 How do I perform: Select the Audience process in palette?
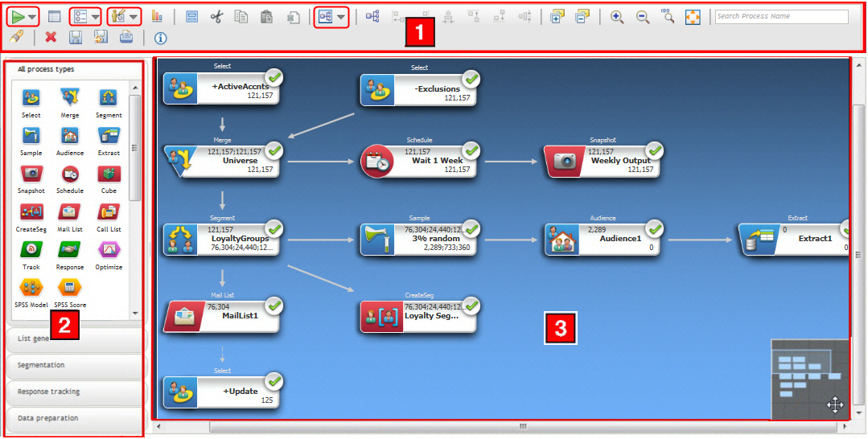point(70,142)
